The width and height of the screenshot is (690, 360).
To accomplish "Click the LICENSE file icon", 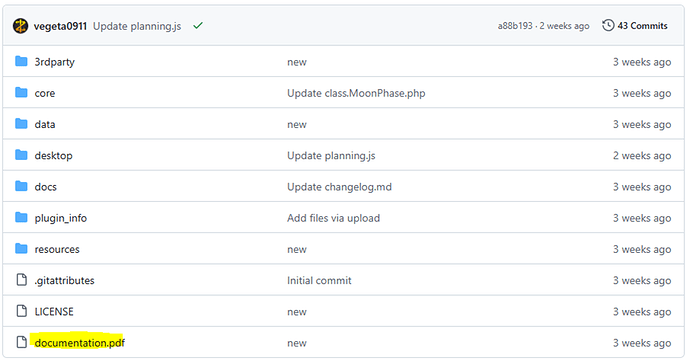I will [x=21, y=311].
